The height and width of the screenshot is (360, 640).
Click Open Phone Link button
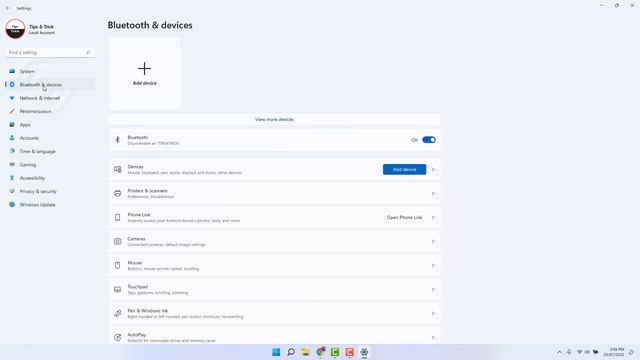(404, 218)
